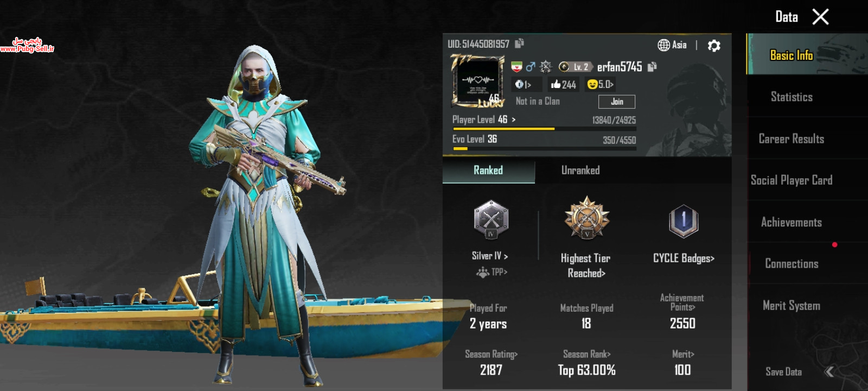Click the Player Level progress bar

pyautogui.click(x=544, y=129)
